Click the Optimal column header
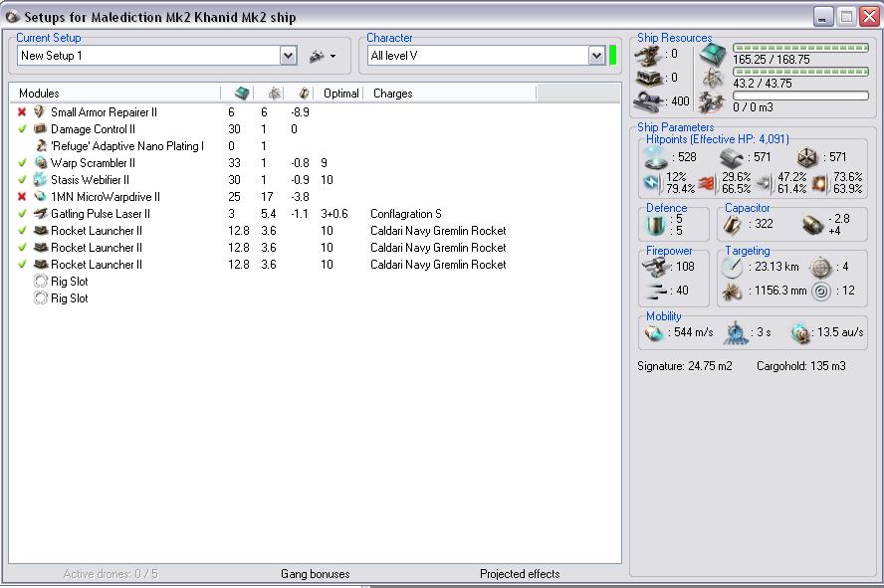 (x=340, y=94)
